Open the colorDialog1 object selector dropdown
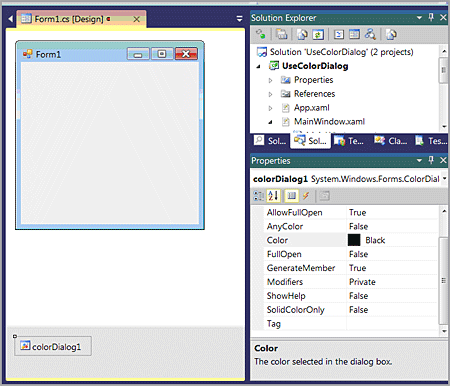The height and width of the screenshot is (386, 450). coord(445,179)
